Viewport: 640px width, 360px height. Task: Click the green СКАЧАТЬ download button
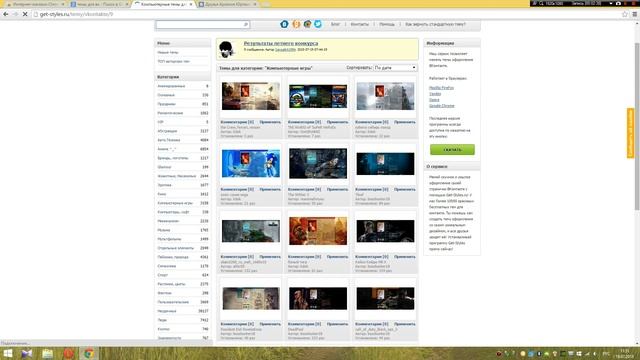tap(452, 149)
